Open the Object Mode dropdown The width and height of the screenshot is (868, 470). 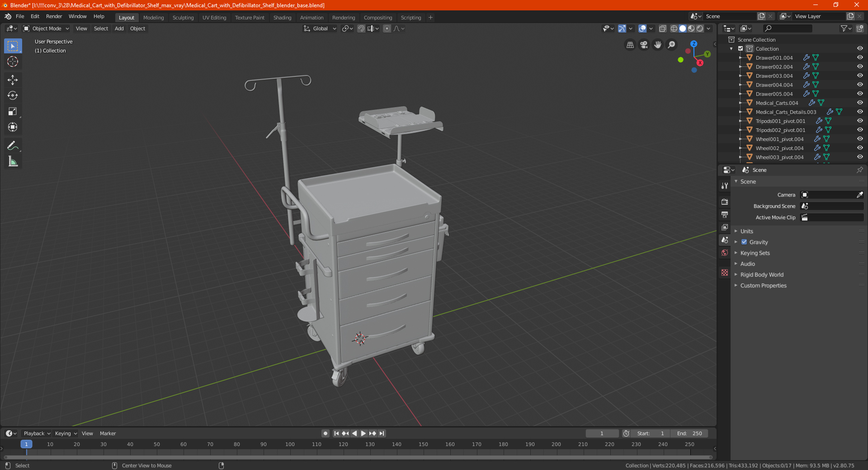(x=46, y=28)
